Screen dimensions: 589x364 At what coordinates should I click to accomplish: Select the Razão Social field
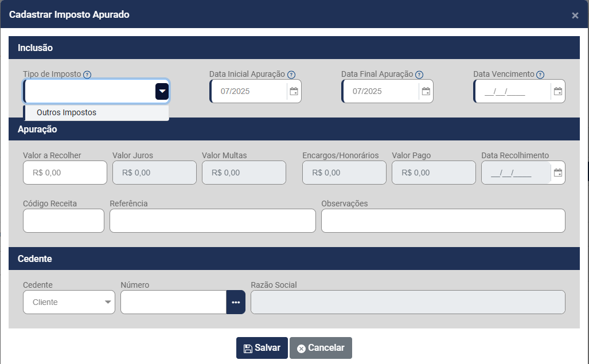pyautogui.click(x=408, y=302)
